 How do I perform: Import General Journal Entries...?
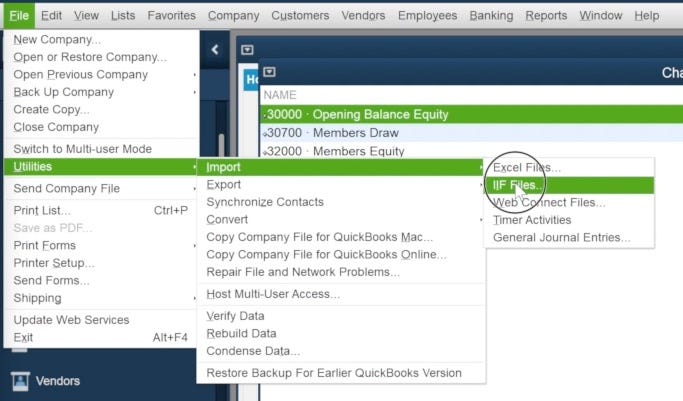(x=569, y=237)
